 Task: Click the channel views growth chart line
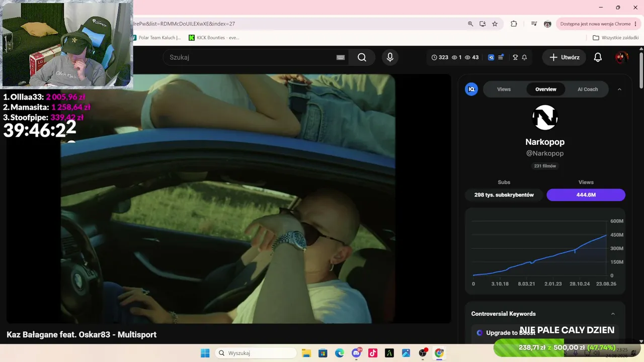pos(540,255)
